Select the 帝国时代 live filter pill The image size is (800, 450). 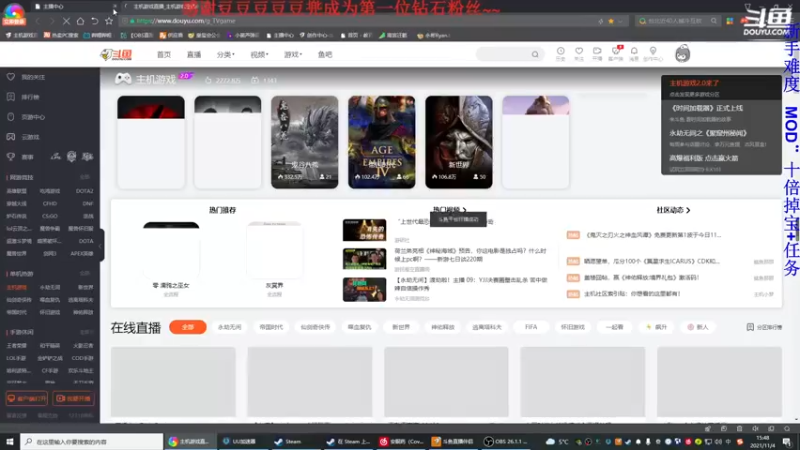click(x=271, y=327)
